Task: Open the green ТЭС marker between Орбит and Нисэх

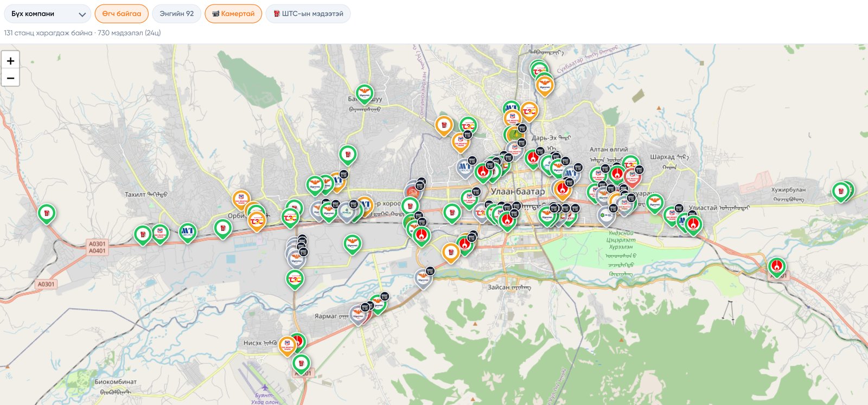Action: (295, 279)
